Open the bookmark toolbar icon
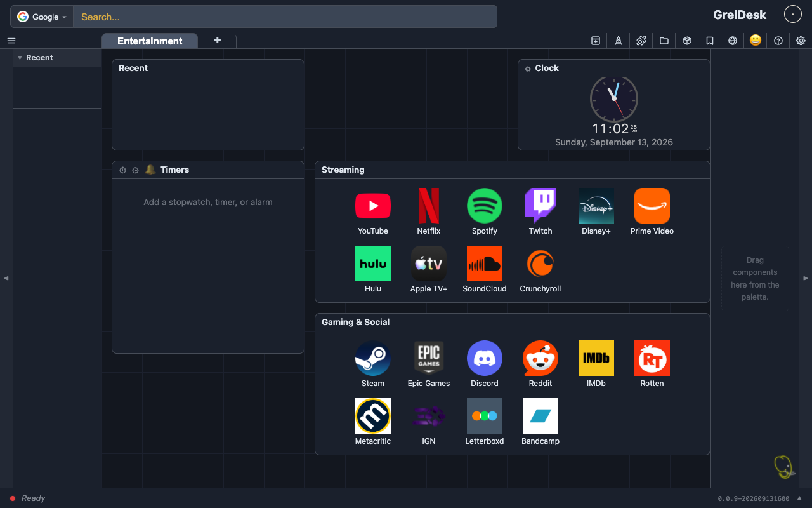This screenshot has width=812, height=508. click(710, 41)
